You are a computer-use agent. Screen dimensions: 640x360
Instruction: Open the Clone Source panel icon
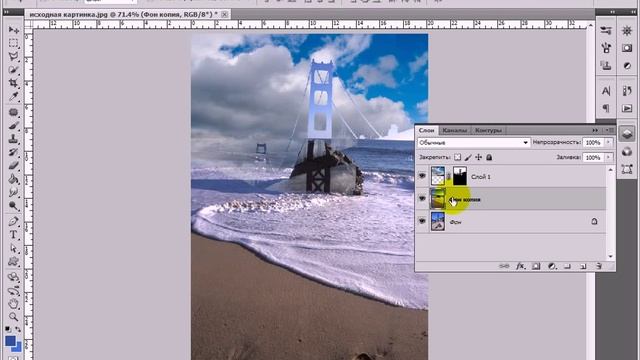[606, 65]
